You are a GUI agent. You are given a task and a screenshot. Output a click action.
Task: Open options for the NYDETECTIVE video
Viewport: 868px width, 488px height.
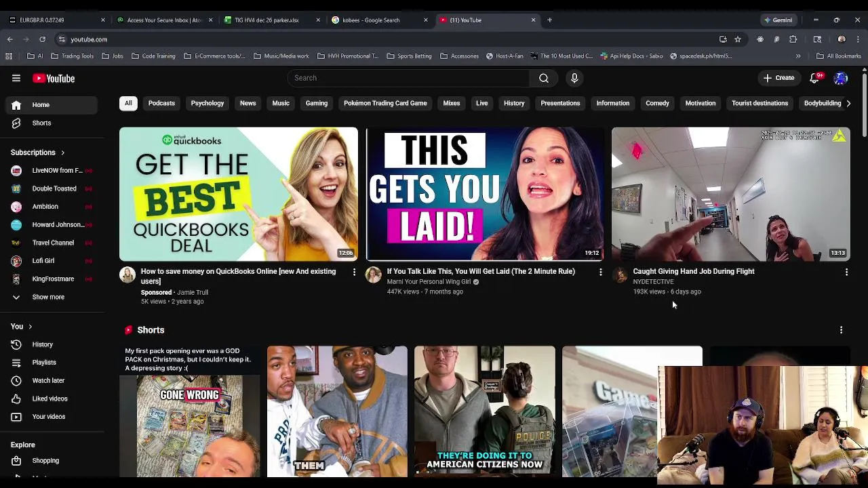(x=846, y=272)
